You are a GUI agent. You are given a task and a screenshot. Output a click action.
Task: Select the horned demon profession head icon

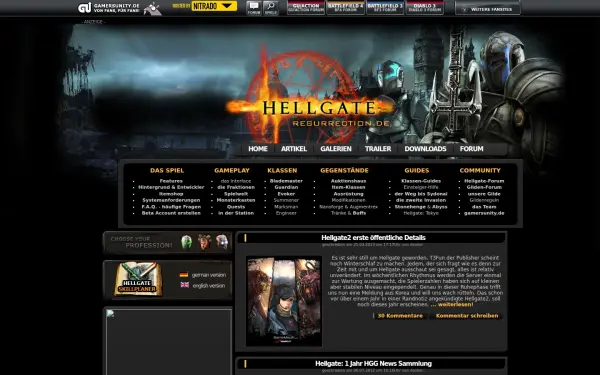[204, 242]
